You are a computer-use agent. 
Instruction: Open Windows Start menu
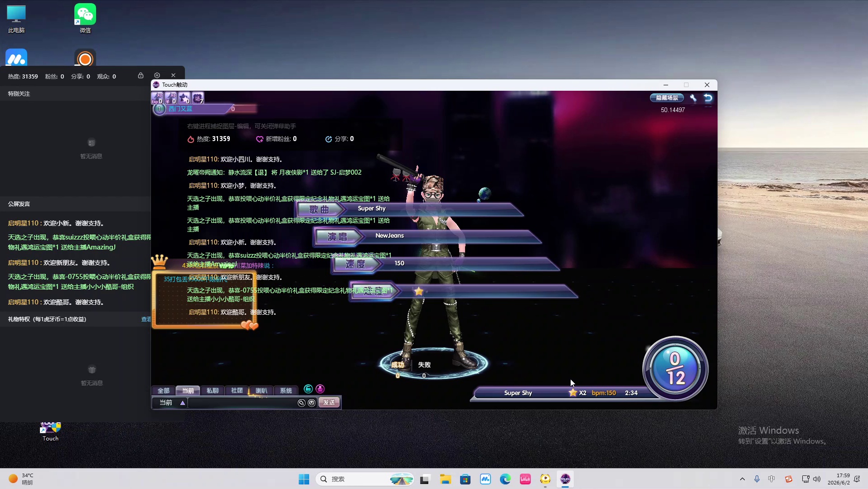(304, 479)
